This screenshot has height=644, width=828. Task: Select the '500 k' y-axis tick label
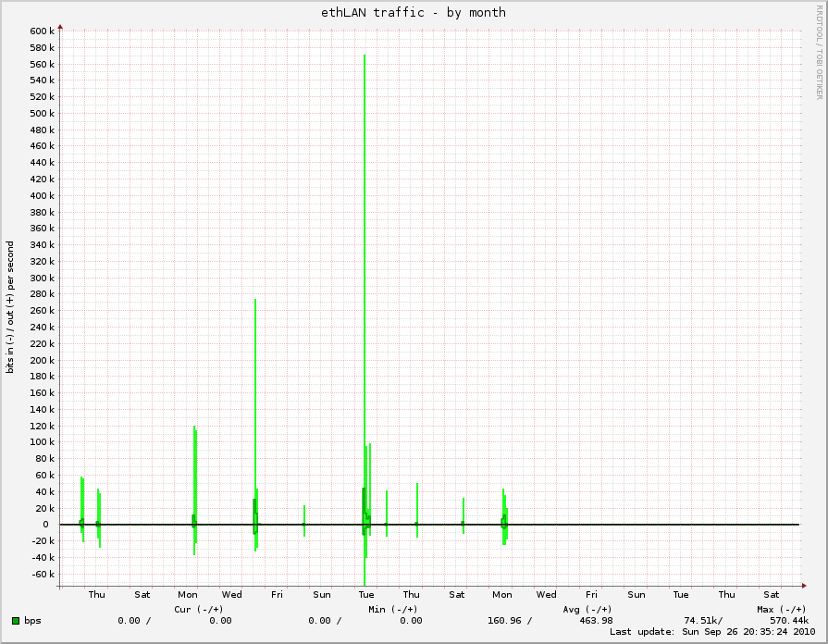point(43,114)
